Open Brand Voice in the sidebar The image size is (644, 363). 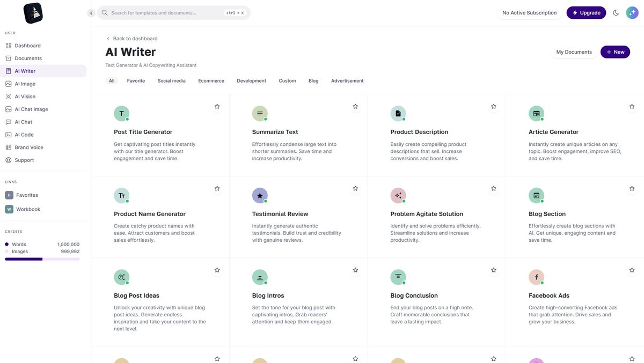(x=44, y=147)
